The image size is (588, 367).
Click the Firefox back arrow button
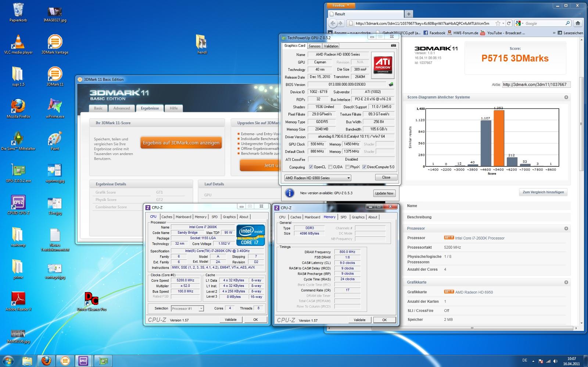click(x=333, y=23)
